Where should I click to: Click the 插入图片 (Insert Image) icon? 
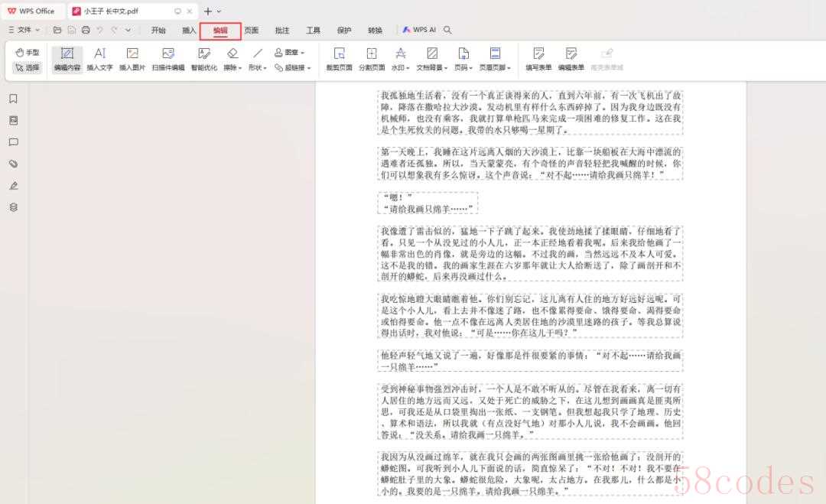(132, 59)
